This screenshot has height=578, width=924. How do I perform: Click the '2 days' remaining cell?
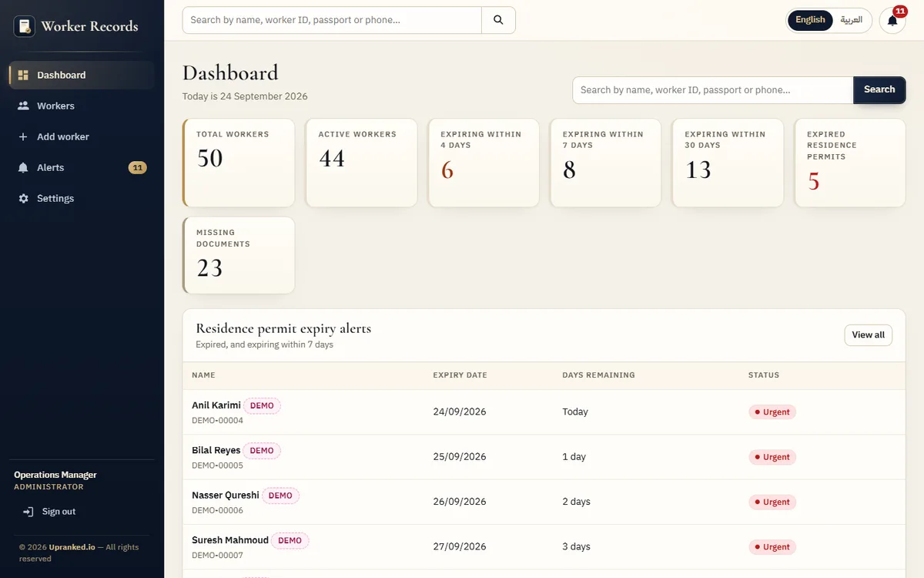576,502
